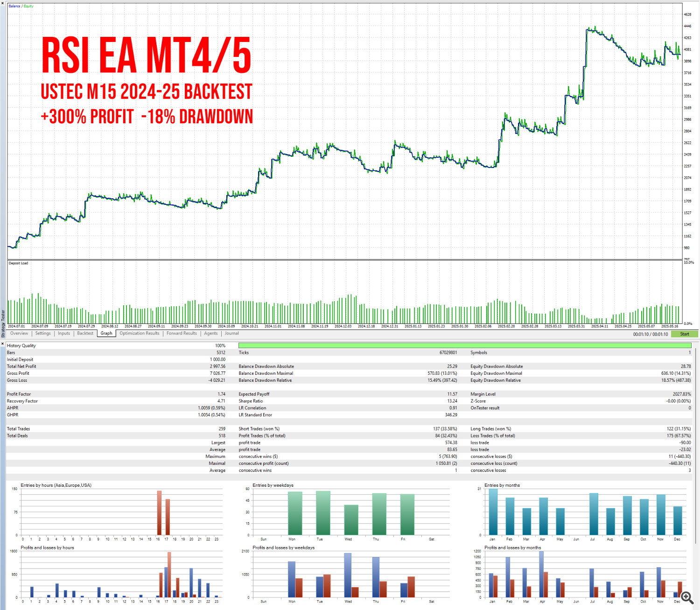The image size is (700, 610).
Task: Select Balance Drawdown Maximal 570.83 (13.01%)
Action: (x=442, y=373)
